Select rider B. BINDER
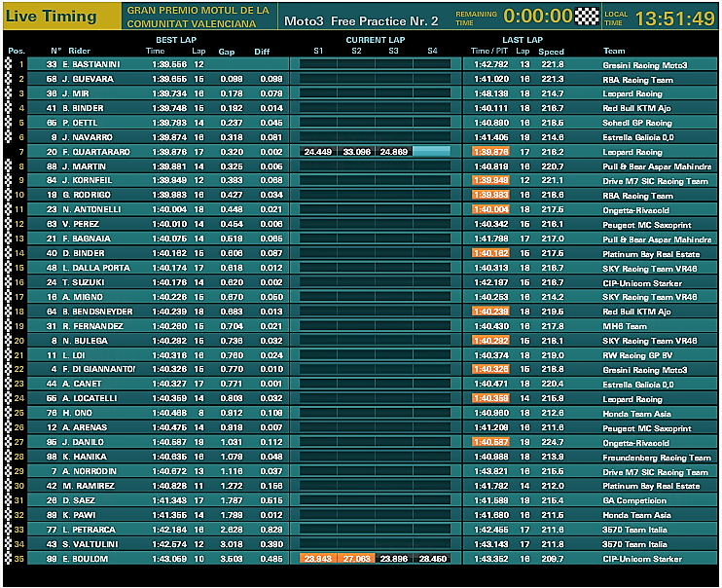This screenshot has height=588, width=722. (x=83, y=108)
